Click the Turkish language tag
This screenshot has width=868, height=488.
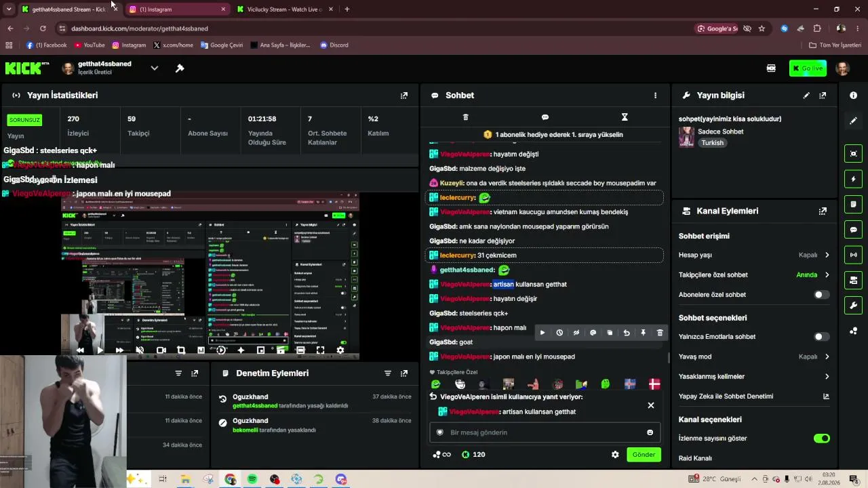(712, 143)
